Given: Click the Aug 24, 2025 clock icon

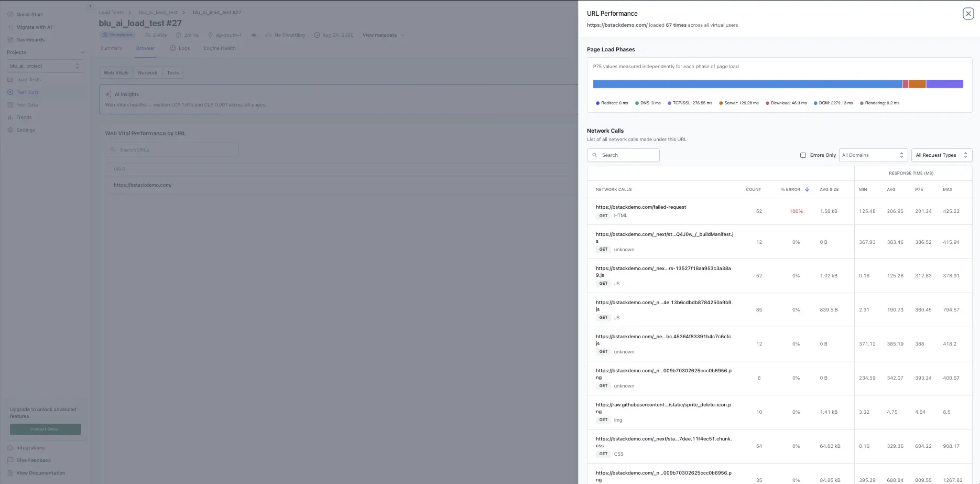Looking at the screenshot, I should point(317,35).
